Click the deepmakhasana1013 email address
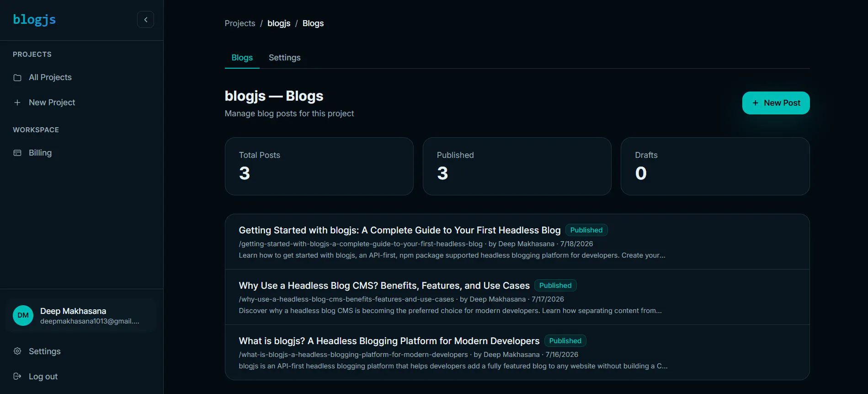This screenshot has width=868, height=394. click(90, 321)
